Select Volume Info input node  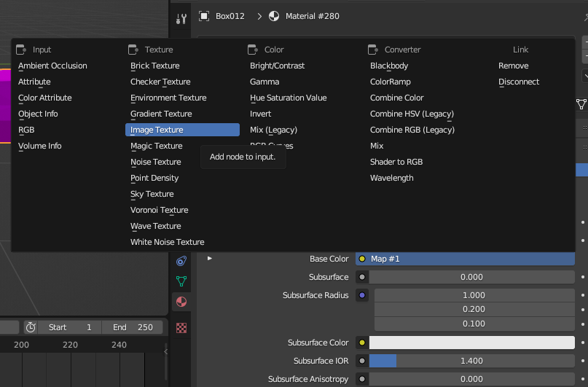[x=40, y=146]
